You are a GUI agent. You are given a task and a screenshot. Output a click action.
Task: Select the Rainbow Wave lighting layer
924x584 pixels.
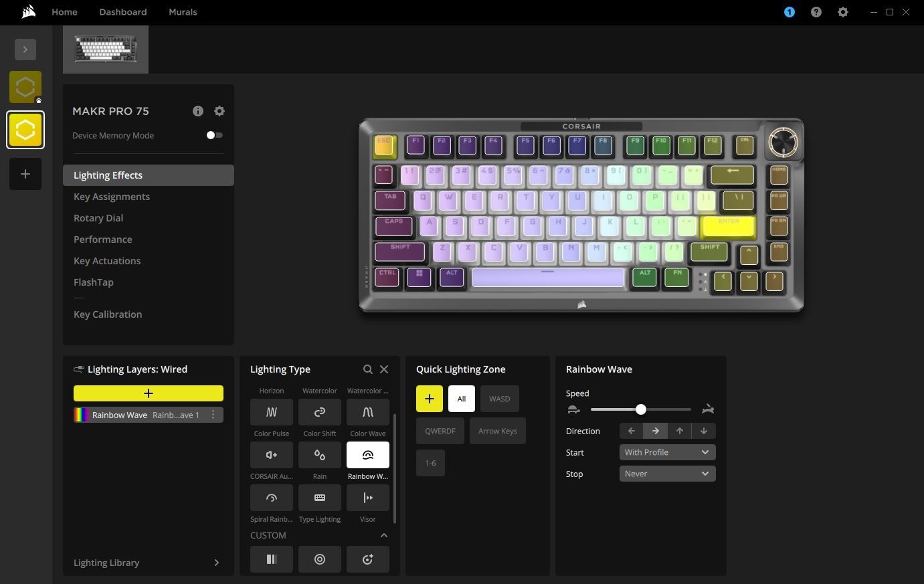pos(149,415)
